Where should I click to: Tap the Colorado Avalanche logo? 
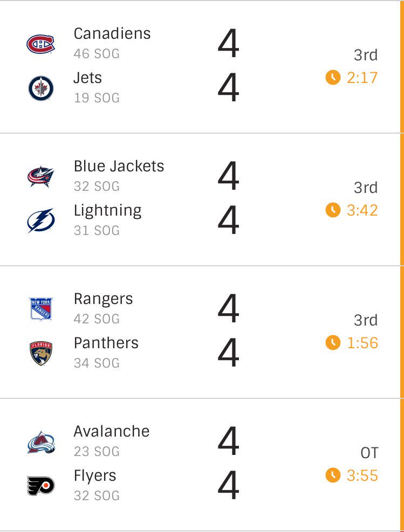pyautogui.click(x=41, y=442)
